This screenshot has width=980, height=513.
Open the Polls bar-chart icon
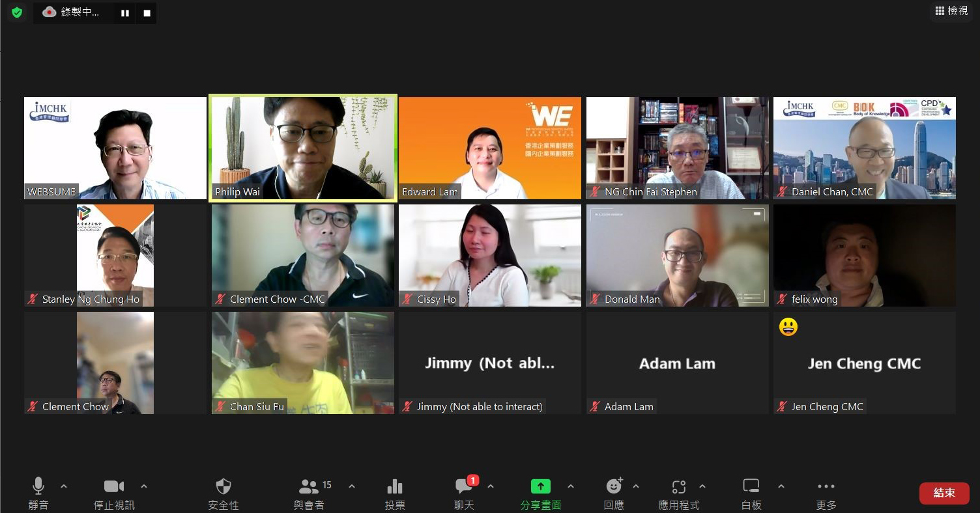395,486
